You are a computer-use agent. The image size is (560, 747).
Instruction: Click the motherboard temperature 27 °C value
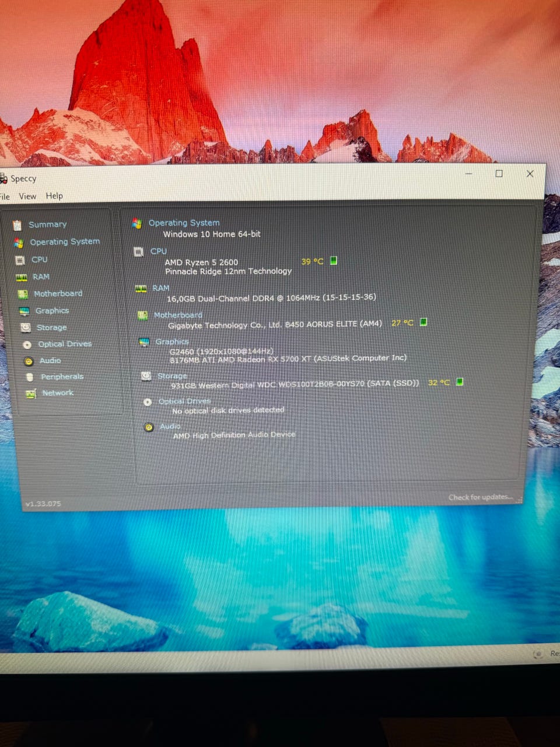402,323
